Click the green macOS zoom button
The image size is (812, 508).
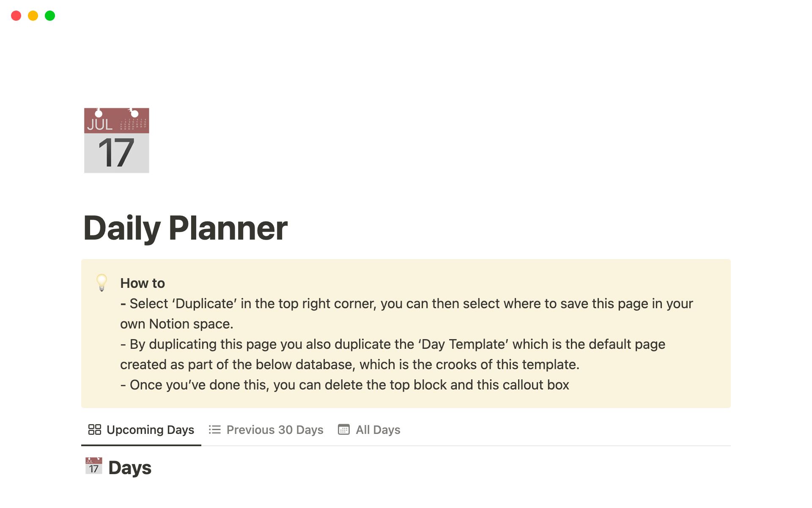[x=49, y=15]
